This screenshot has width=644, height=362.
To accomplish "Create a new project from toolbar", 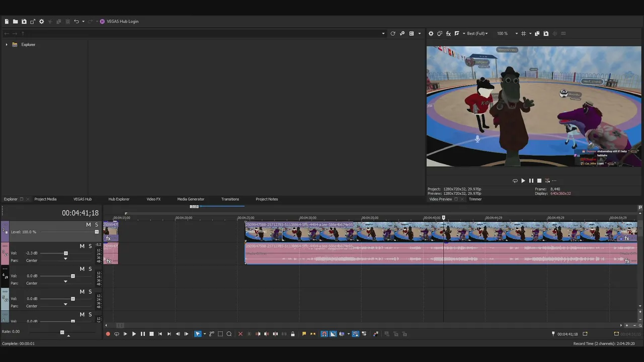I will pyautogui.click(x=7, y=22).
